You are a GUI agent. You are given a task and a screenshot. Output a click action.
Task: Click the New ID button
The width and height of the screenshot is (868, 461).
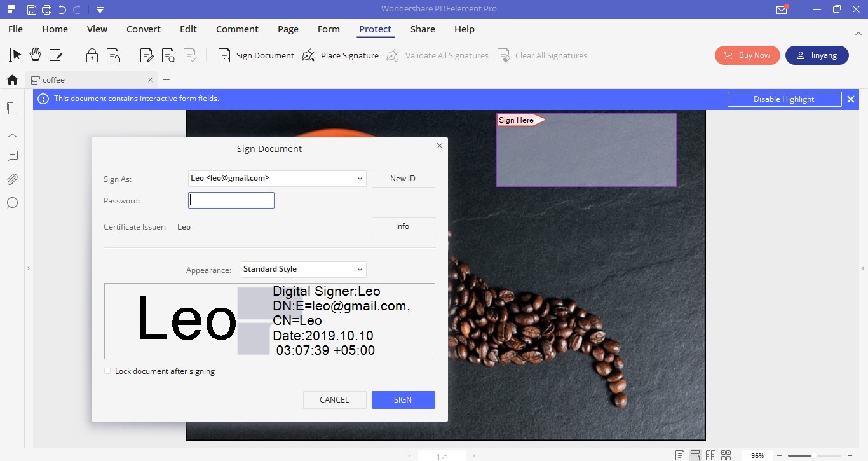(403, 179)
